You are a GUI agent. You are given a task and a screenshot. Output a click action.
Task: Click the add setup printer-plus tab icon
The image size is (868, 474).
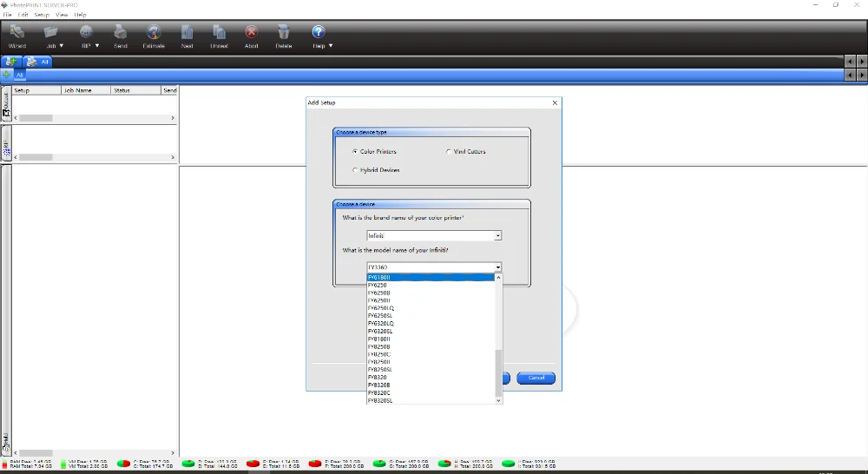tap(10, 62)
